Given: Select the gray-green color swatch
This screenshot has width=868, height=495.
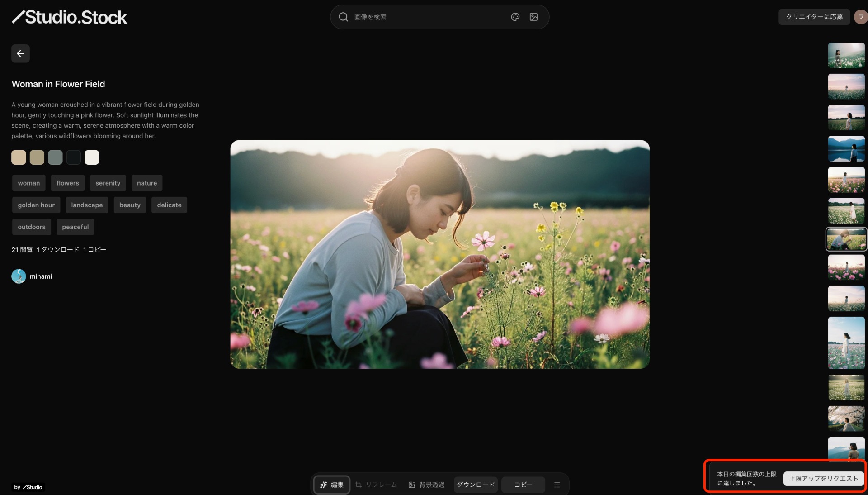Looking at the screenshot, I should [55, 157].
